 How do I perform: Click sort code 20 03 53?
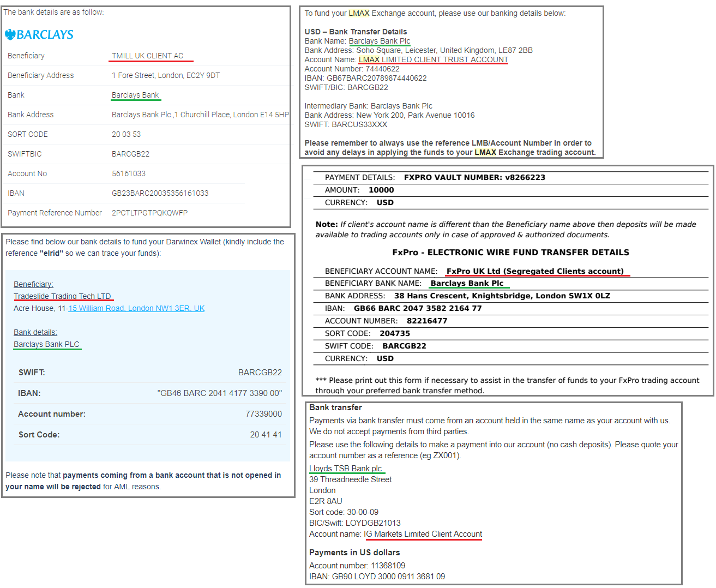126,134
